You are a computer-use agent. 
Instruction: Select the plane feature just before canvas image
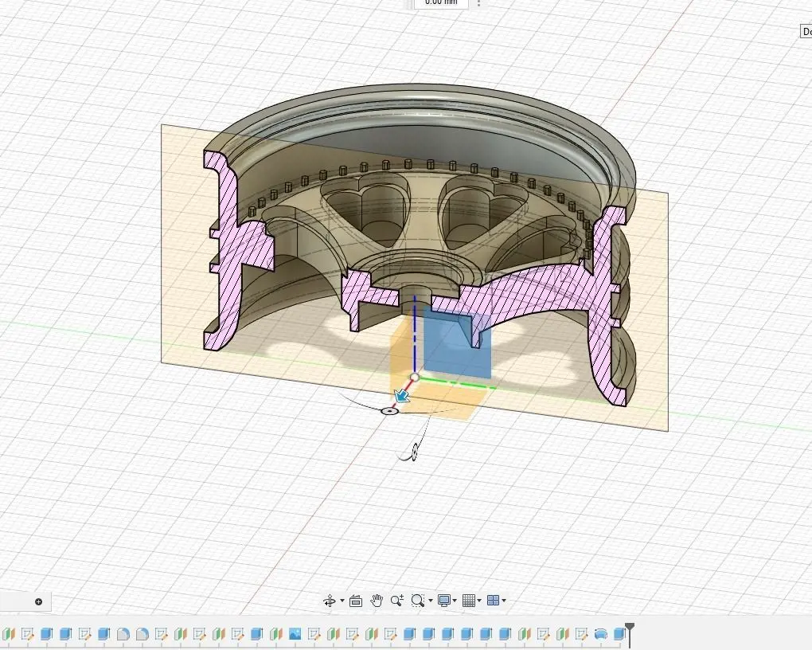point(276,633)
